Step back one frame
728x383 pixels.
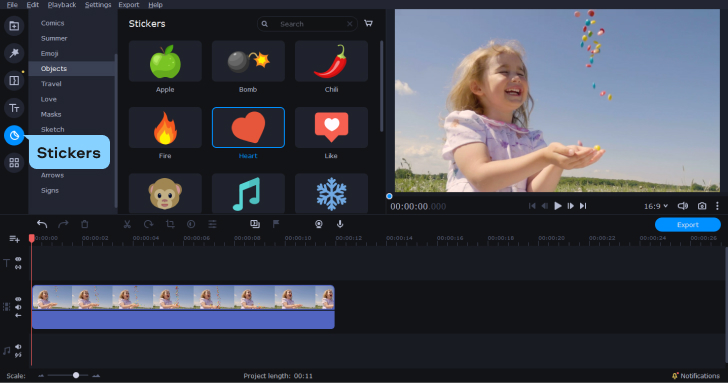[545, 206]
